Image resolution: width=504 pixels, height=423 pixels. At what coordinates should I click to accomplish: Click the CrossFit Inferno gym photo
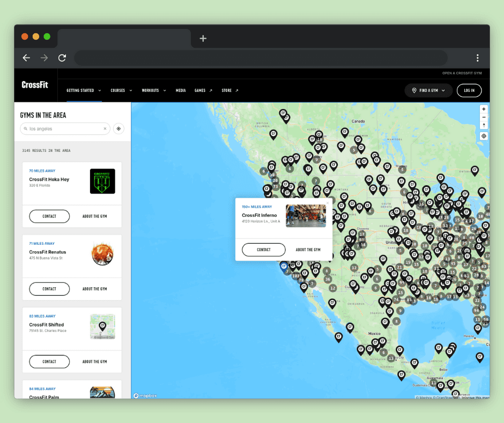[306, 216]
